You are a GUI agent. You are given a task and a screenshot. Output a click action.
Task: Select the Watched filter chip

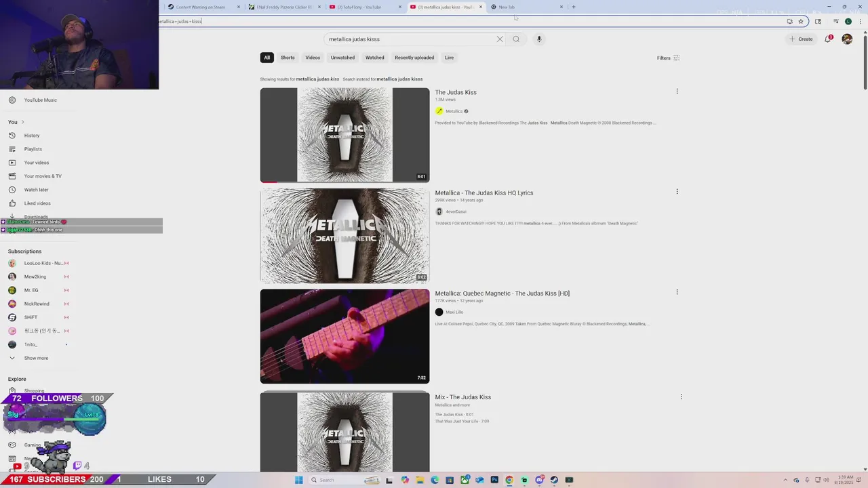tap(375, 58)
